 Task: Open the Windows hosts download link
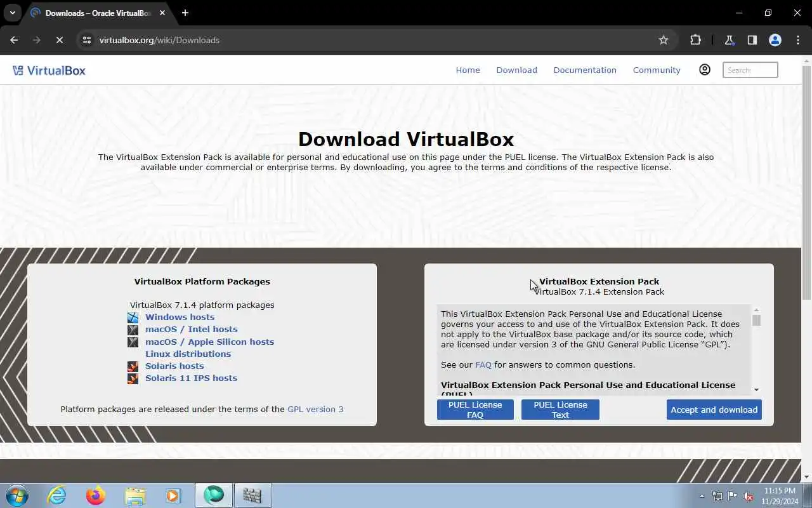[180, 317]
